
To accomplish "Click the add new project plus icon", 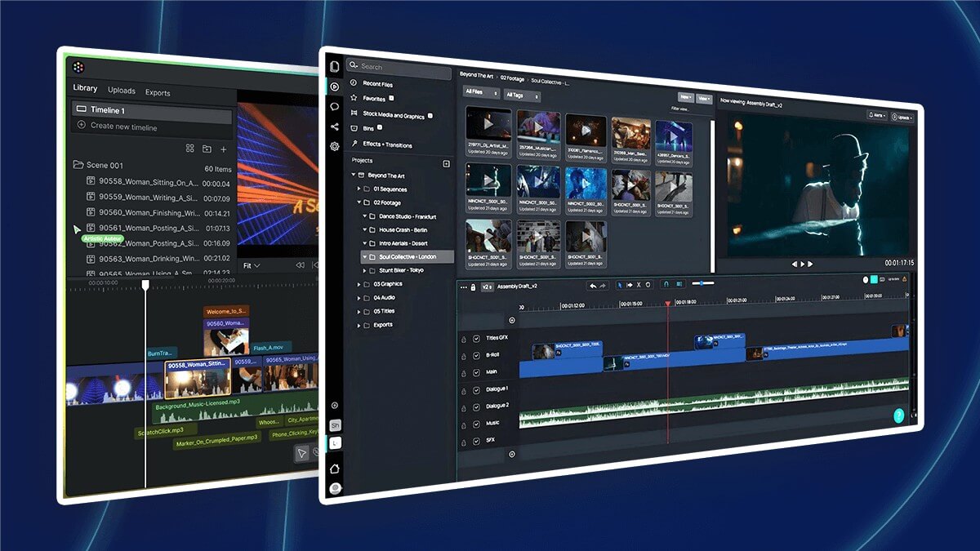I will coord(446,163).
